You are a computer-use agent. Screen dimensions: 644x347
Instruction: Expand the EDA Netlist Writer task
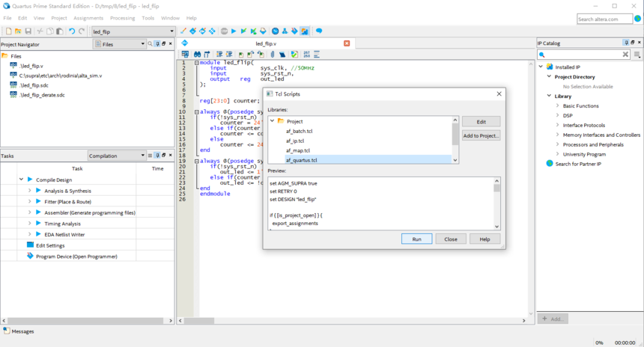(29, 234)
